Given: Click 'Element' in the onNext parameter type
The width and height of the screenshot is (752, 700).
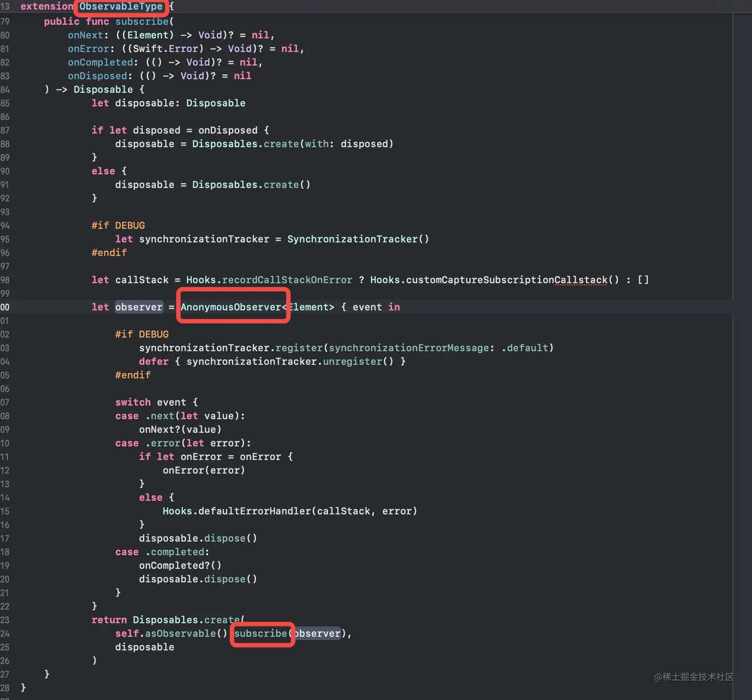Looking at the screenshot, I should click(x=148, y=35).
